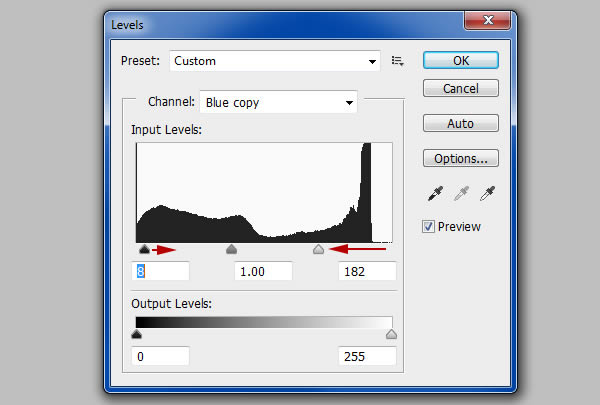Select the gray point eyedropper
Screen dimensions: 600x405
tap(461, 194)
